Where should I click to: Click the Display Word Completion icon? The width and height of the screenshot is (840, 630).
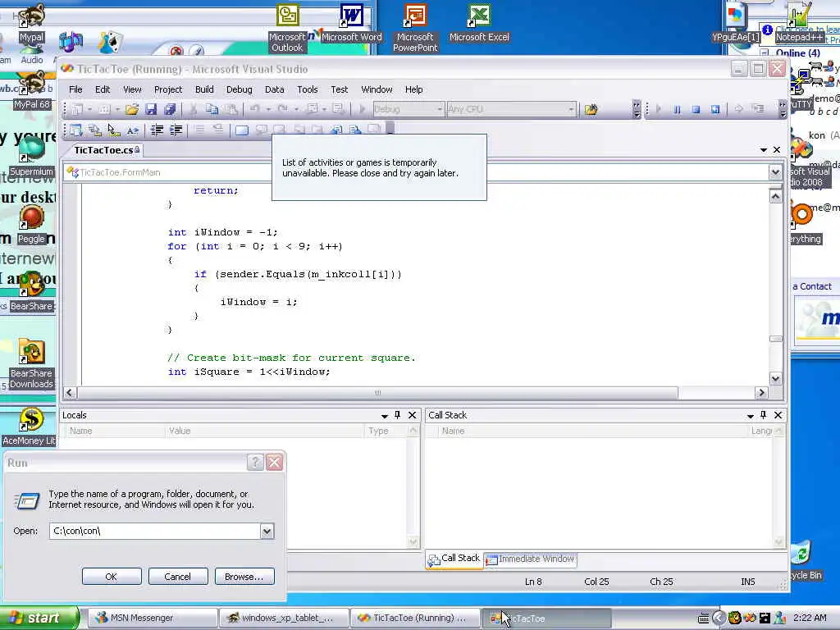tap(132, 130)
